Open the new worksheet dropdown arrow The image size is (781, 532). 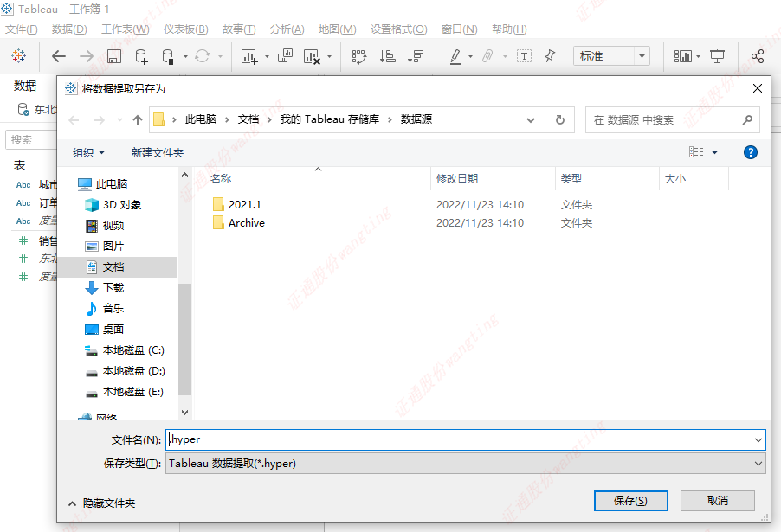tap(267, 57)
